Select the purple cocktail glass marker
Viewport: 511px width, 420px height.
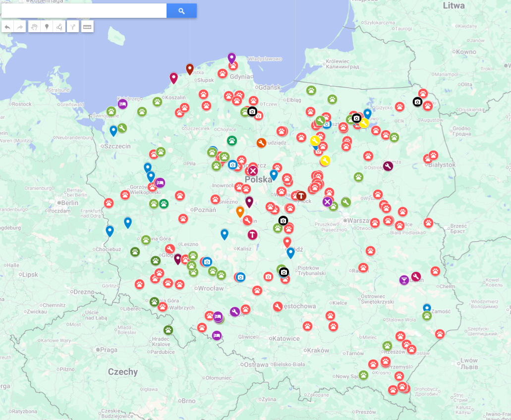tap(404, 280)
